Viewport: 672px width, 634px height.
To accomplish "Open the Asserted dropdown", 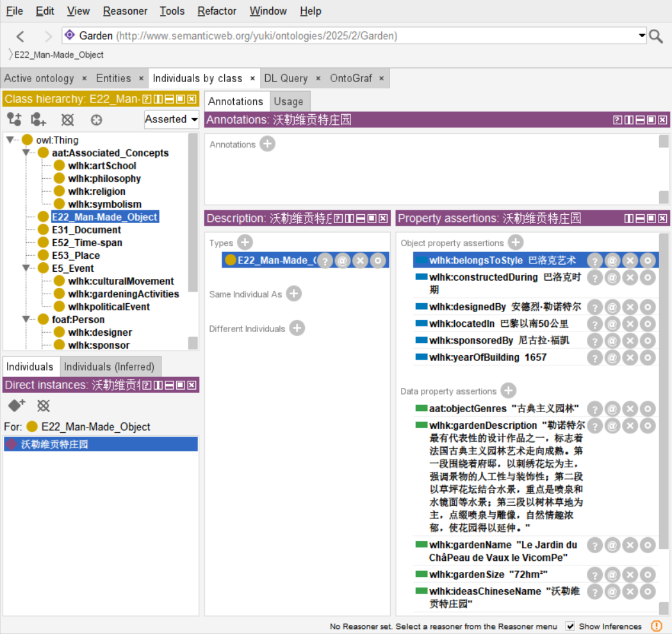I will [x=171, y=119].
